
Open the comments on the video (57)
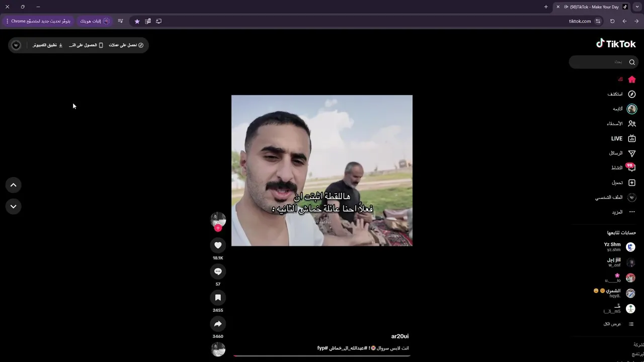218,271
